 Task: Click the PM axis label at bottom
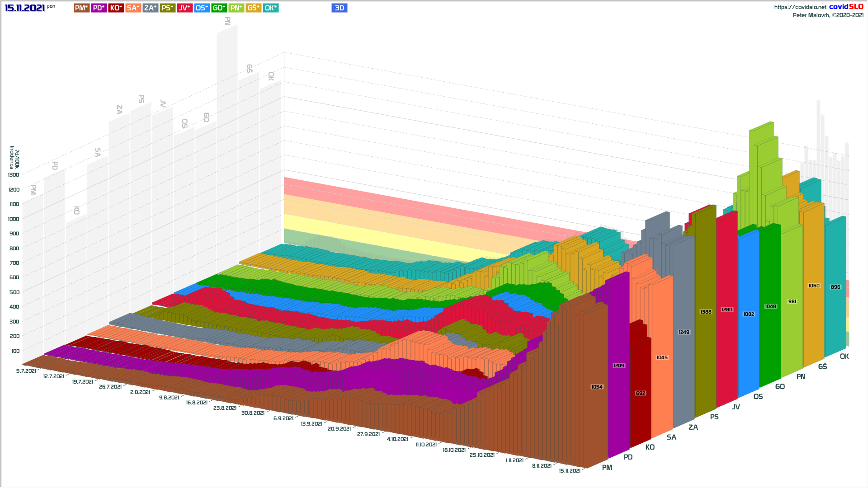pyautogui.click(x=607, y=468)
